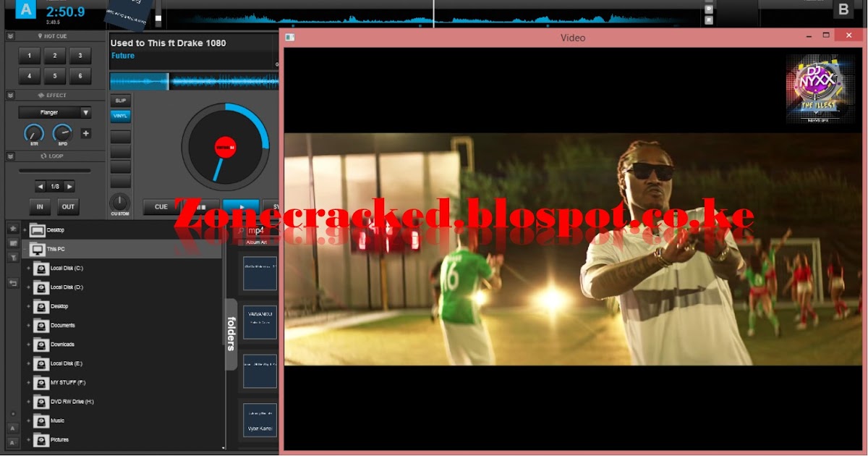
Task: Click the Video window title icon
Action: coord(289,37)
